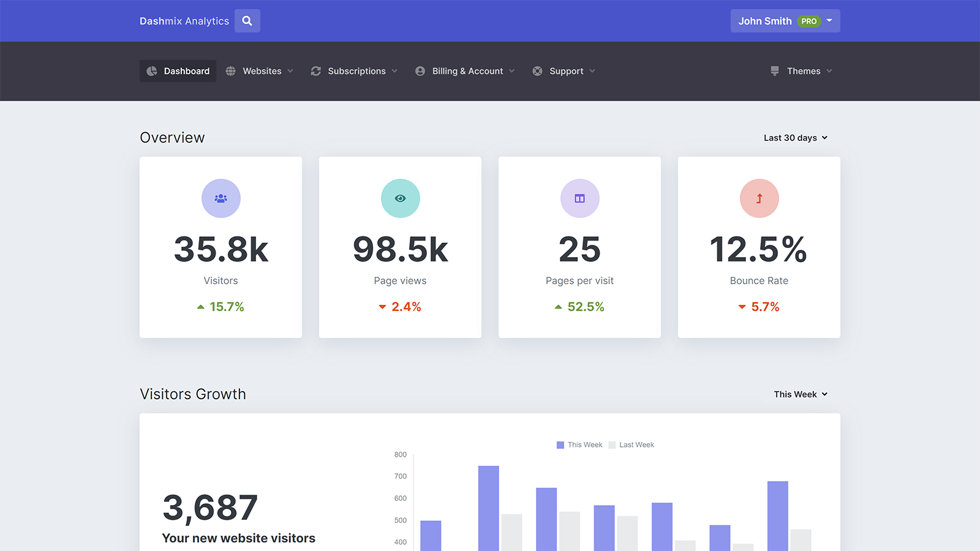Click the Pages per visit columns icon
Image resolution: width=980 pixels, height=551 pixels.
click(x=579, y=198)
